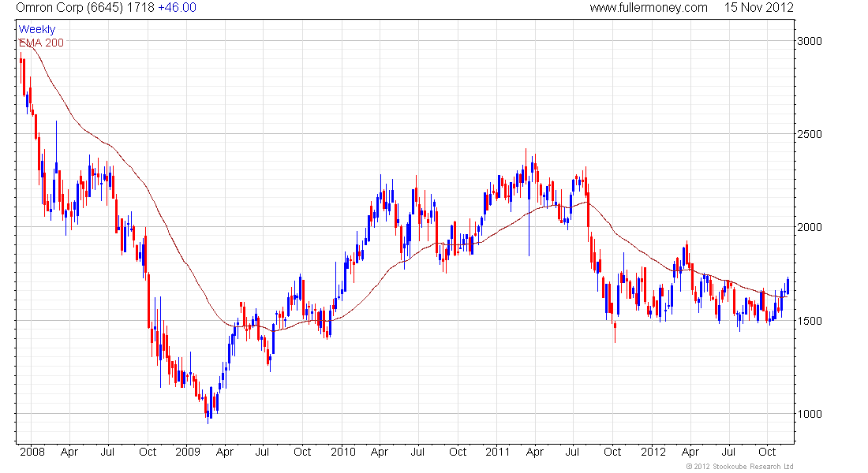Click the '2012' year label on time axis
Image resolution: width=868 pixels, height=473 pixels.
point(653,452)
